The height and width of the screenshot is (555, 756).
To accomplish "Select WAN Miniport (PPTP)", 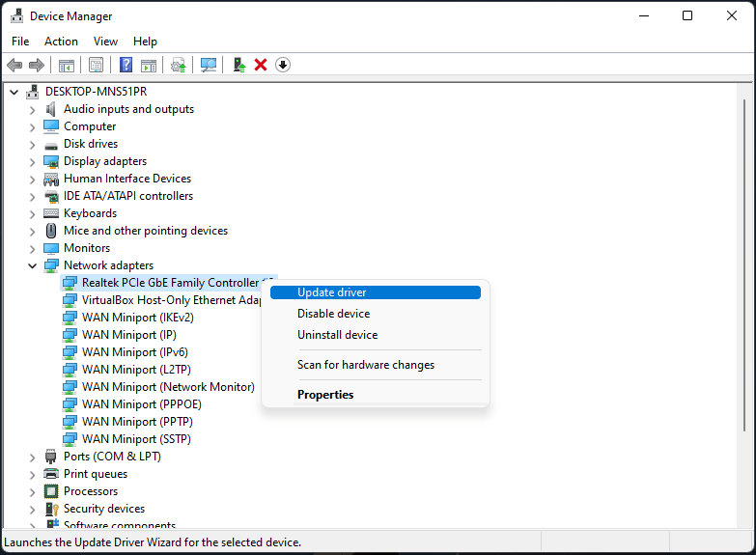I will [x=137, y=422].
